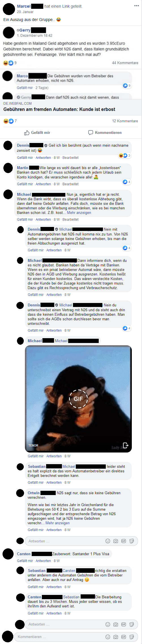This screenshot has width=142, height=644.
Task: Click the Kommentieren button under the post
Action: [x=105, y=132]
